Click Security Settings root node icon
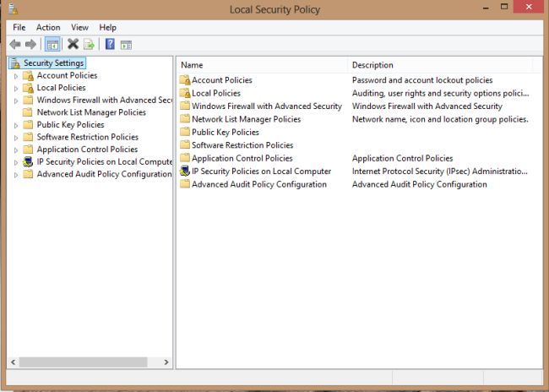 pyautogui.click(x=15, y=63)
